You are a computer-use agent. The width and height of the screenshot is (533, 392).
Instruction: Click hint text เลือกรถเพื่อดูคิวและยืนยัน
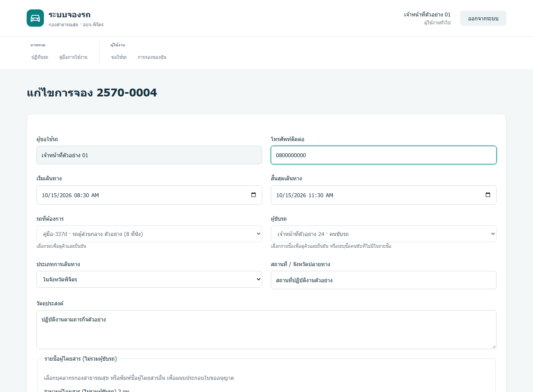pos(61,246)
